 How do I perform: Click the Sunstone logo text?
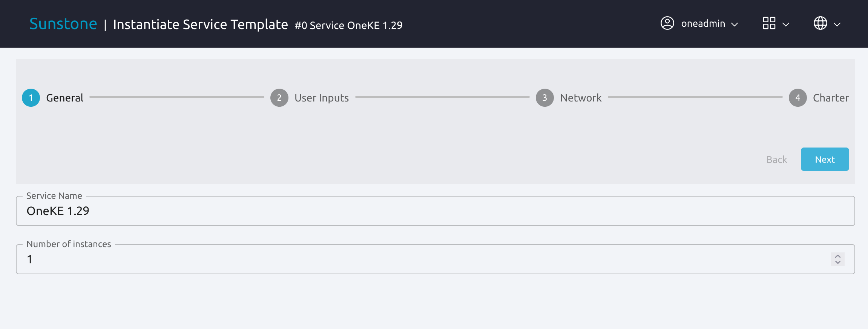tap(63, 24)
